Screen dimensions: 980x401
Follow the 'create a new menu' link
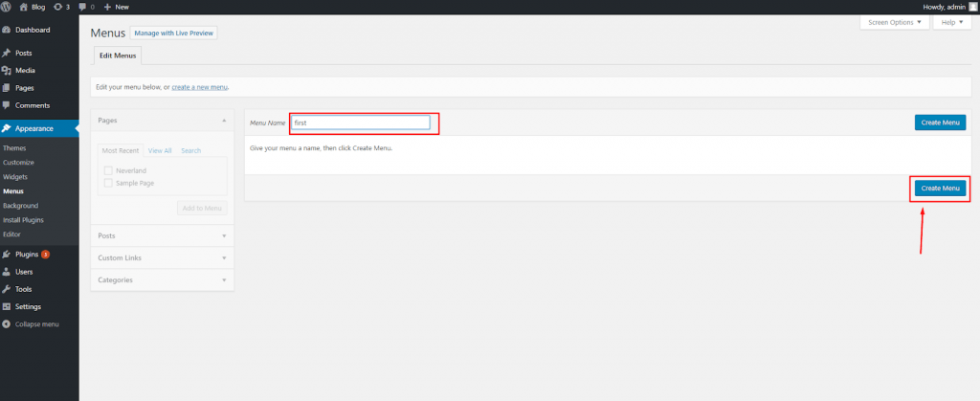tap(199, 87)
